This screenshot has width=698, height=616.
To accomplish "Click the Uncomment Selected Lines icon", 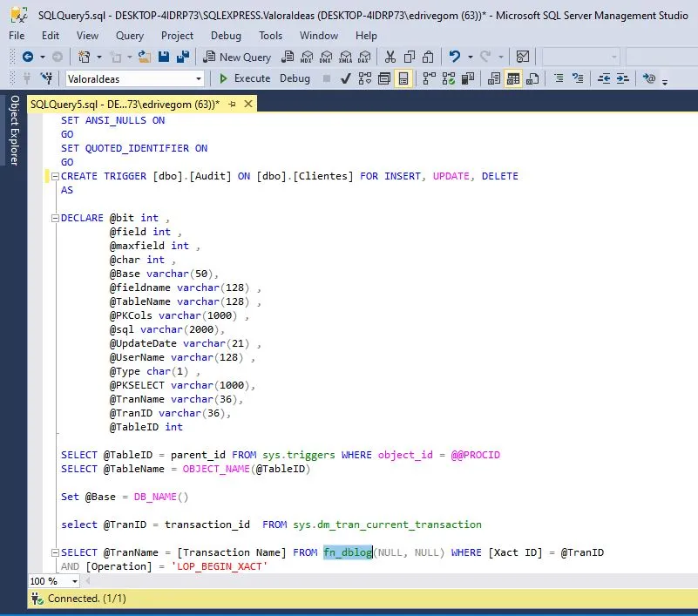I will (x=578, y=78).
